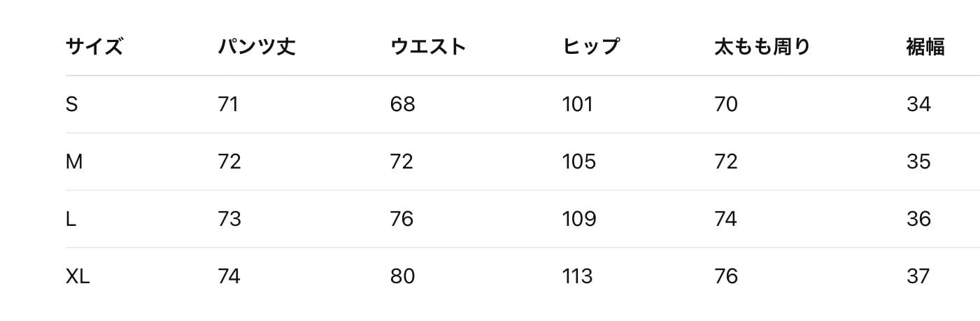Click hip value 105 in M row

[579, 162]
